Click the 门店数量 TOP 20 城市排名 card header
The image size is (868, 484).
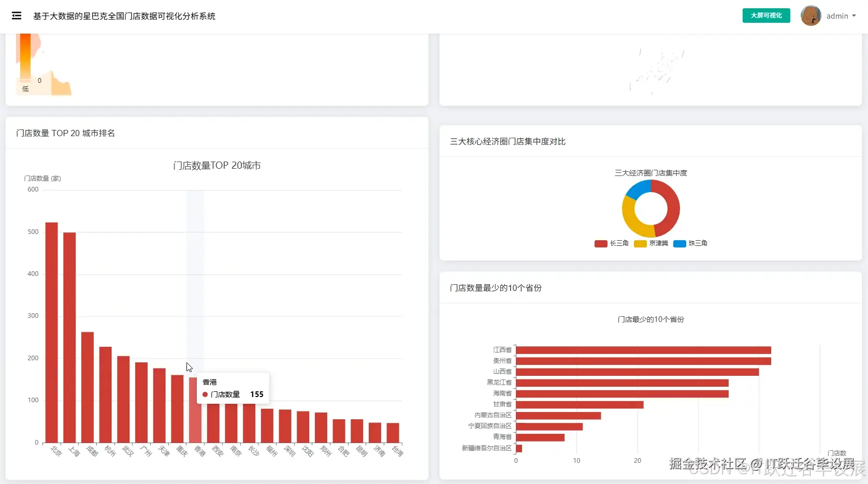66,133
